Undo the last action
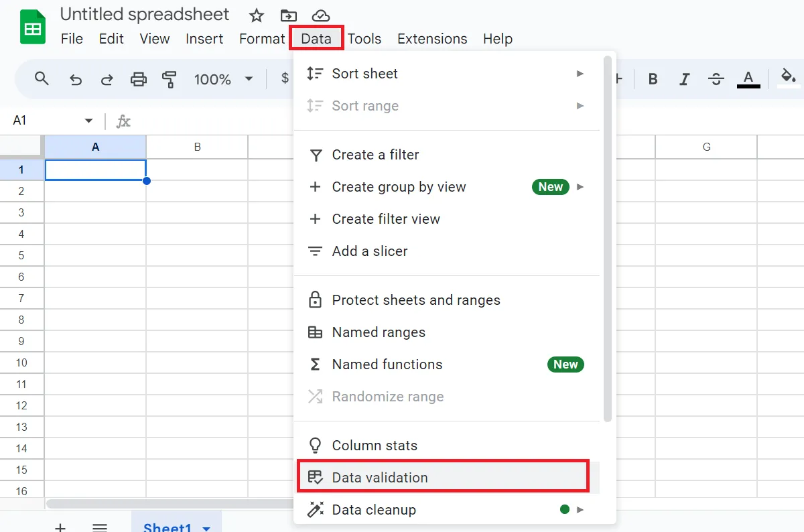Screen dimensions: 804x532 click(76, 80)
